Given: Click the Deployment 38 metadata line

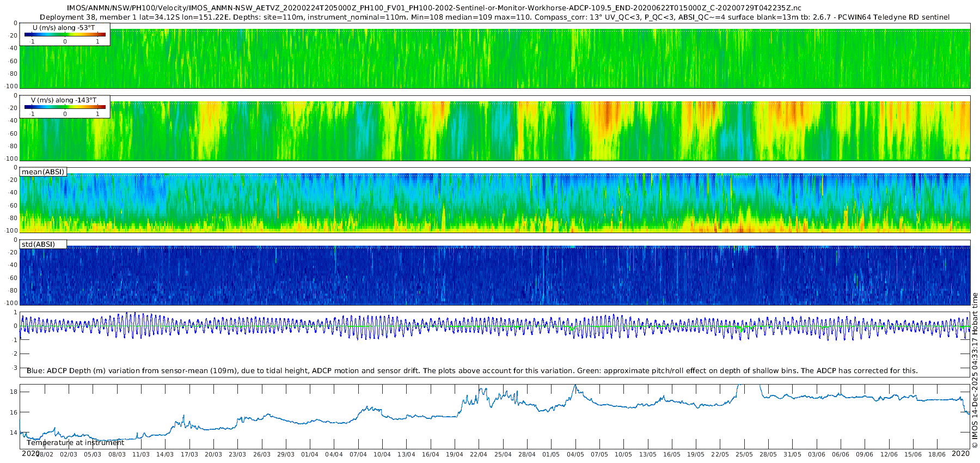Looking at the screenshot, I should click(494, 17).
